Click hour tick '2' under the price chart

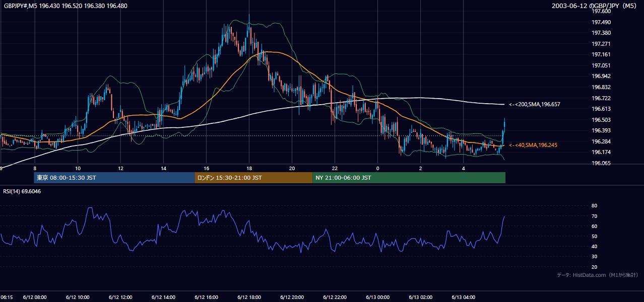click(420, 168)
